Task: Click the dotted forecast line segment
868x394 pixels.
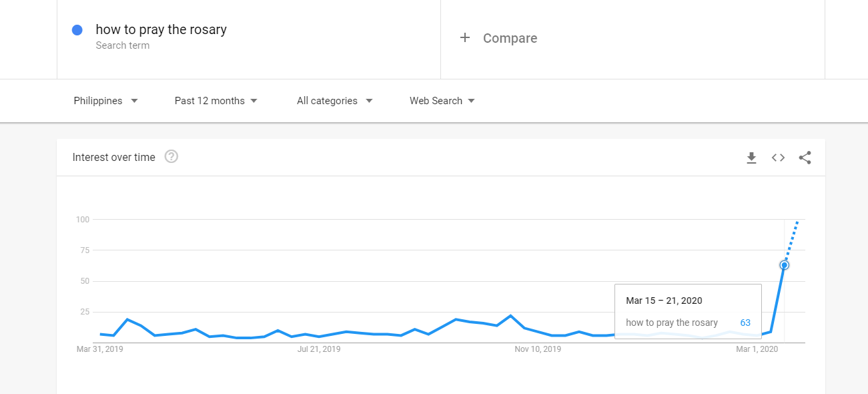Action: click(x=791, y=241)
